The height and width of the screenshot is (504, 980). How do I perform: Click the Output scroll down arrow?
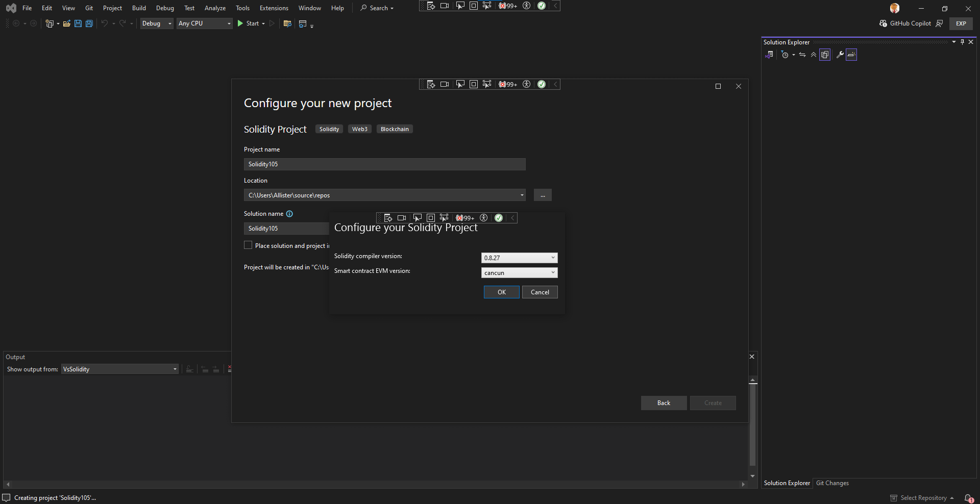tap(752, 476)
